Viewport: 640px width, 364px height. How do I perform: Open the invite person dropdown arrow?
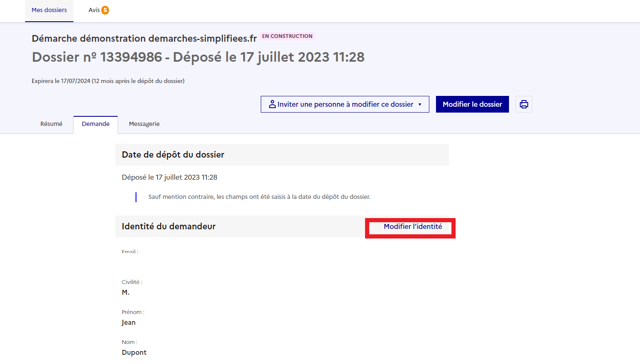419,104
